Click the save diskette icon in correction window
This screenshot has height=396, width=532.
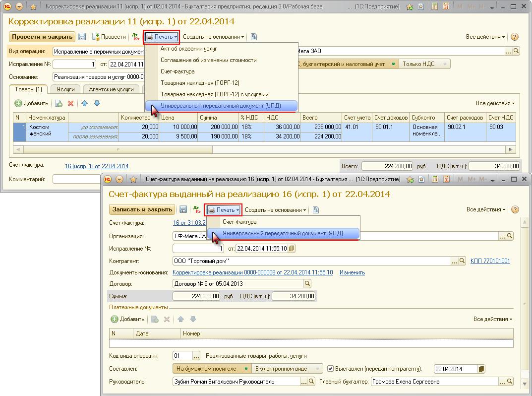[82, 37]
